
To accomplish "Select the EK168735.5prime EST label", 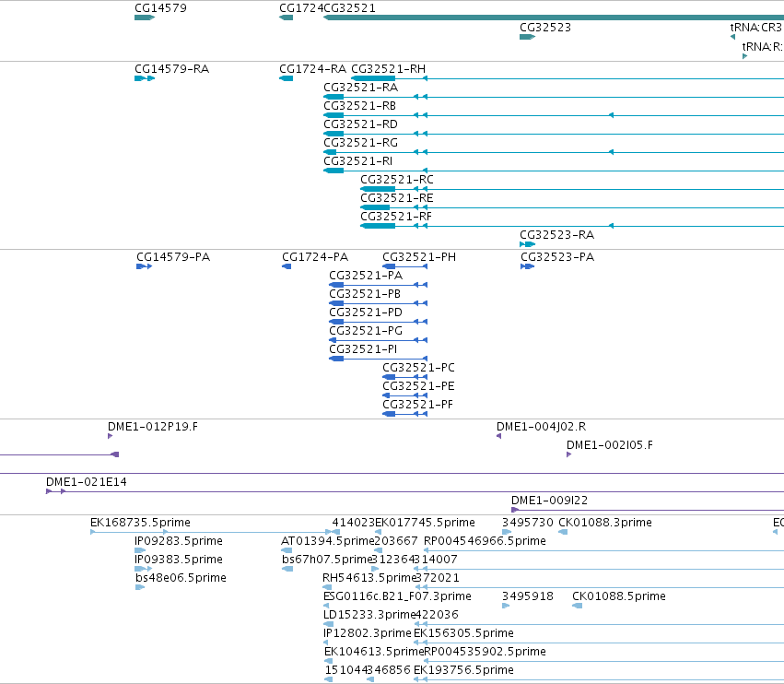I will (x=140, y=523).
